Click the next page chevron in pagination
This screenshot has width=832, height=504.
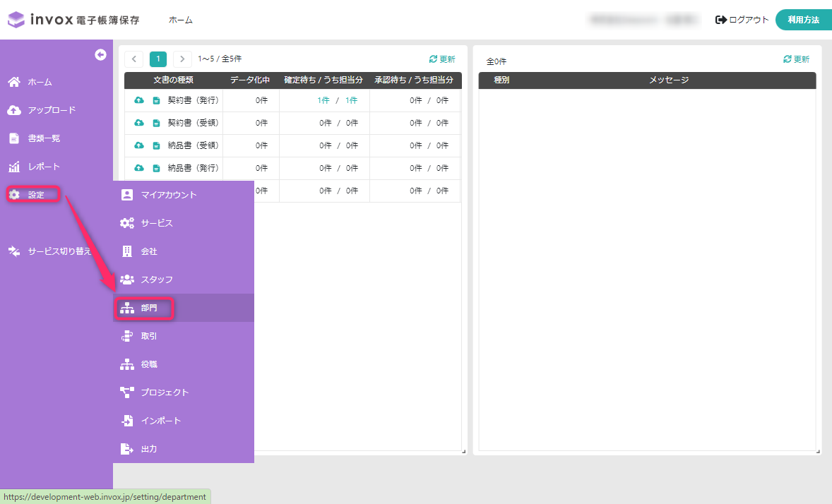(182, 59)
